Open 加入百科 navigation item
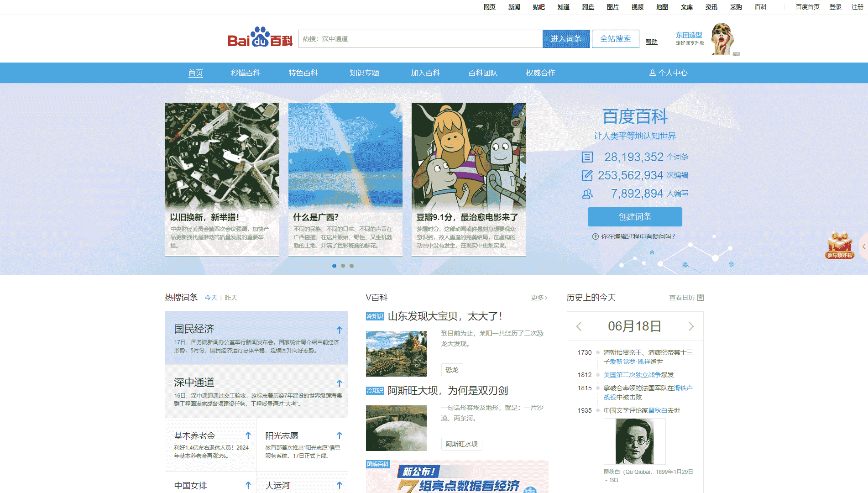868x493 pixels. [x=425, y=73]
